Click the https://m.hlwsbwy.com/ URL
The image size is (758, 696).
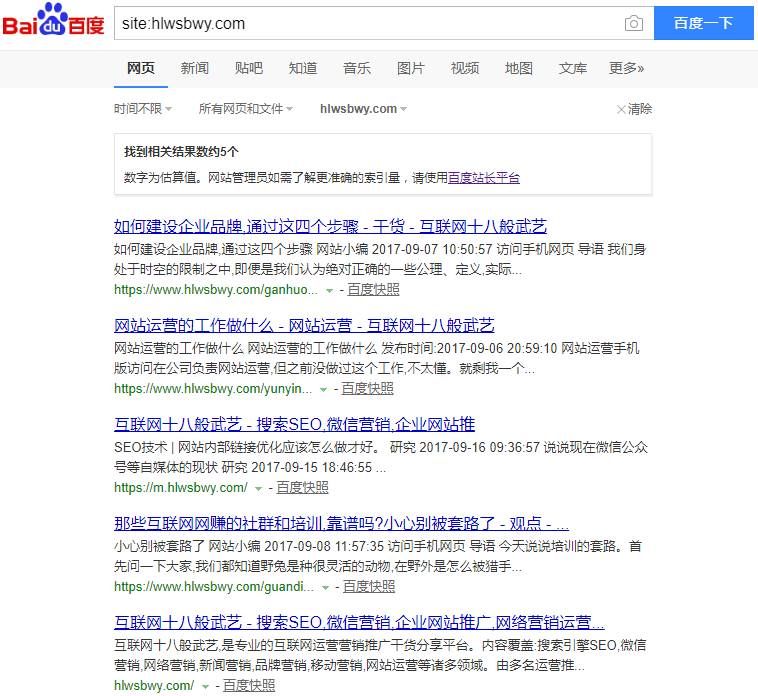[x=181, y=488]
